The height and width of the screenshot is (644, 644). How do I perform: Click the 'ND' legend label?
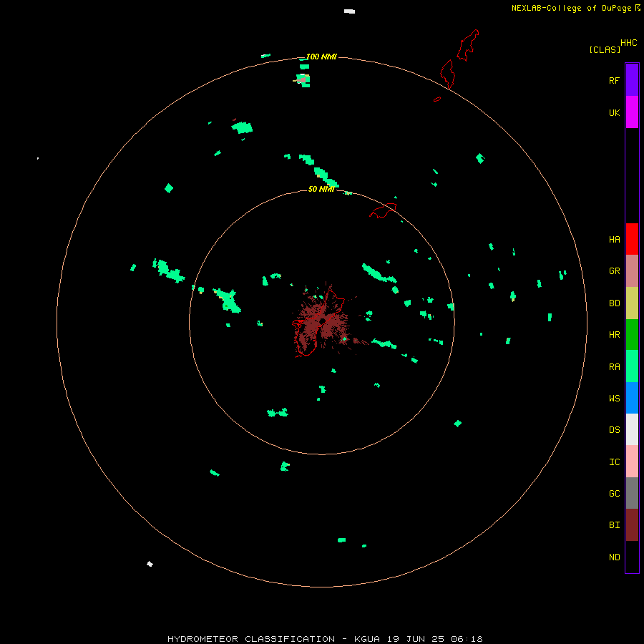(614, 557)
